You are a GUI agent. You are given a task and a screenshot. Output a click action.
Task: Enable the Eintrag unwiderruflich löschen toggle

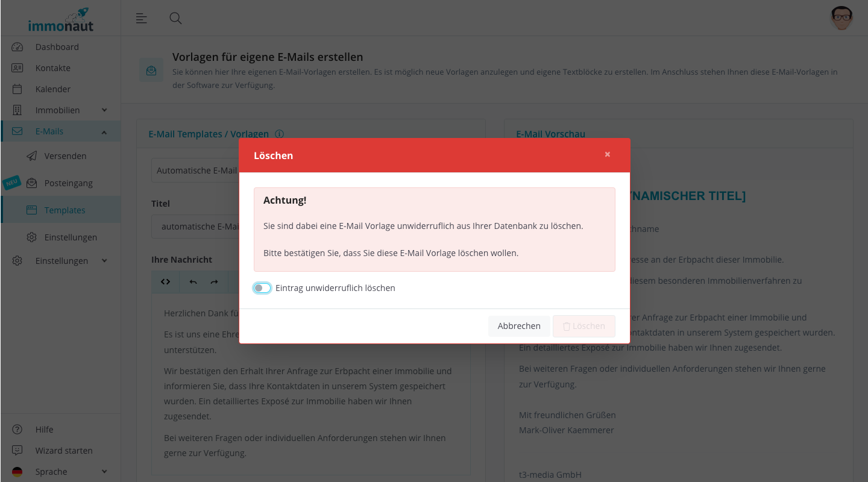tap(262, 288)
